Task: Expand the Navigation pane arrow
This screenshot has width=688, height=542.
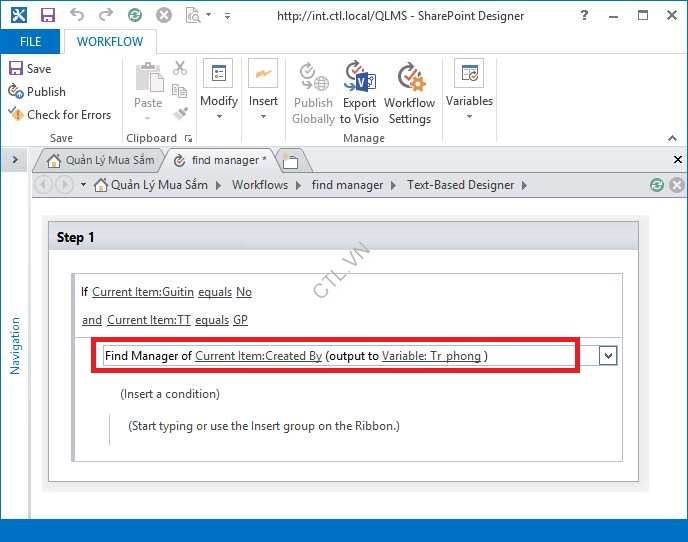Action: [15, 160]
